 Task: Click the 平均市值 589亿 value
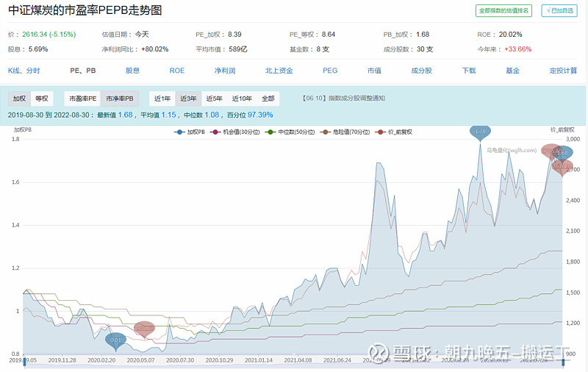pos(238,49)
